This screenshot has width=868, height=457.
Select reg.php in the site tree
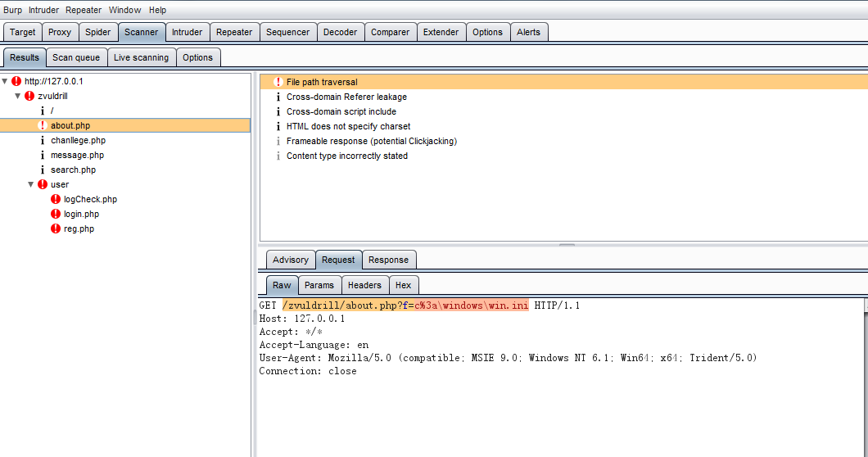click(x=79, y=228)
